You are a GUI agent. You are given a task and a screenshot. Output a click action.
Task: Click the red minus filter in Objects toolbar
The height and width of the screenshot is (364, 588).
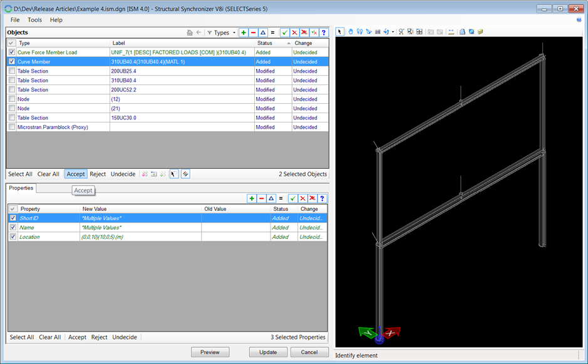tap(253, 33)
